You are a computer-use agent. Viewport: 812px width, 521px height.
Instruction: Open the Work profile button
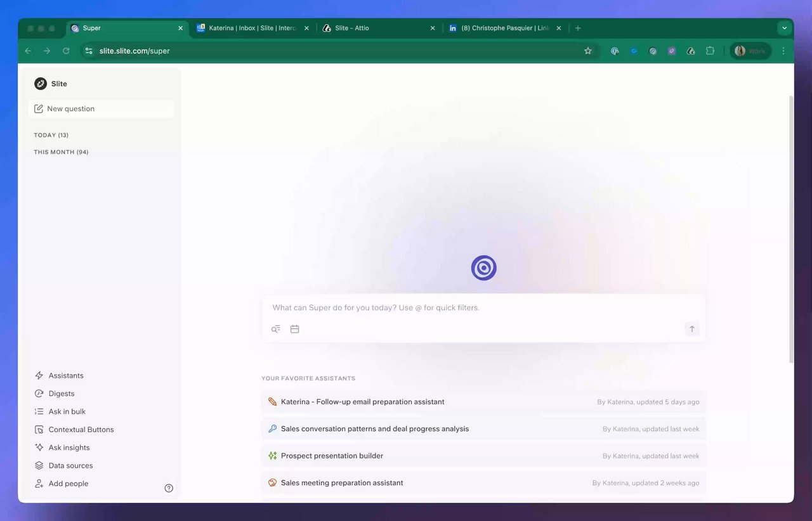[750, 51]
